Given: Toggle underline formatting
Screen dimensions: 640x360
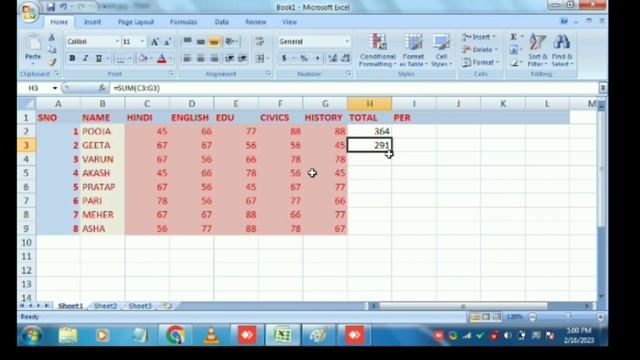Looking at the screenshot, I should (x=98, y=58).
